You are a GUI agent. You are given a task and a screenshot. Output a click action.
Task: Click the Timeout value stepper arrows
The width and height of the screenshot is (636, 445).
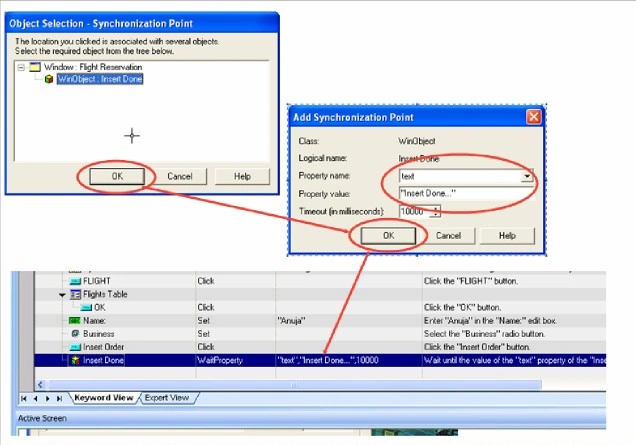[x=436, y=211]
